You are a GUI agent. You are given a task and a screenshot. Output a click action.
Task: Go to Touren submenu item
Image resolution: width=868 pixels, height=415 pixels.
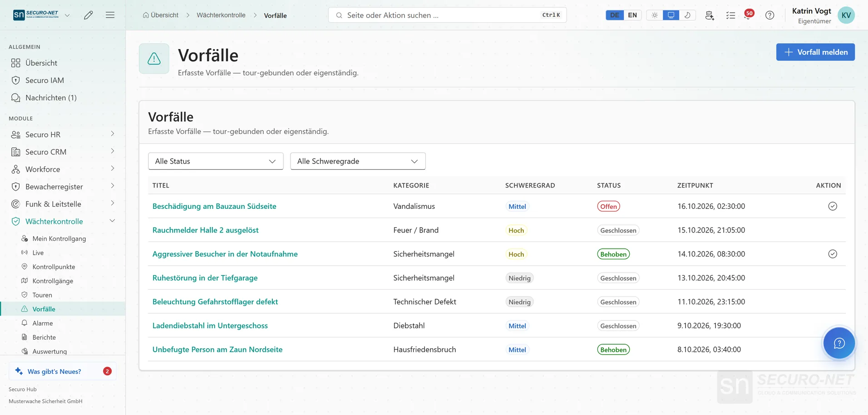pos(42,295)
